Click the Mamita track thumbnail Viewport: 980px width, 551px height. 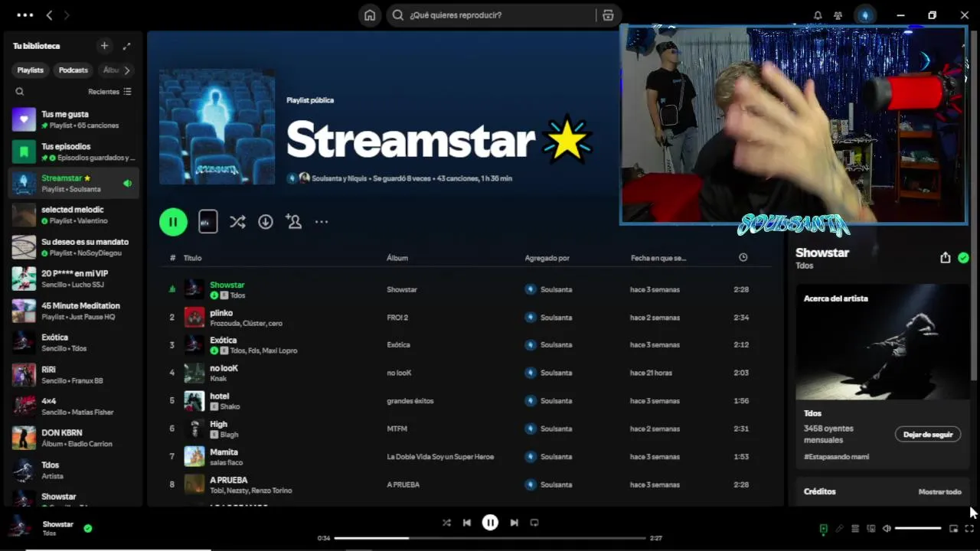[x=194, y=457]
